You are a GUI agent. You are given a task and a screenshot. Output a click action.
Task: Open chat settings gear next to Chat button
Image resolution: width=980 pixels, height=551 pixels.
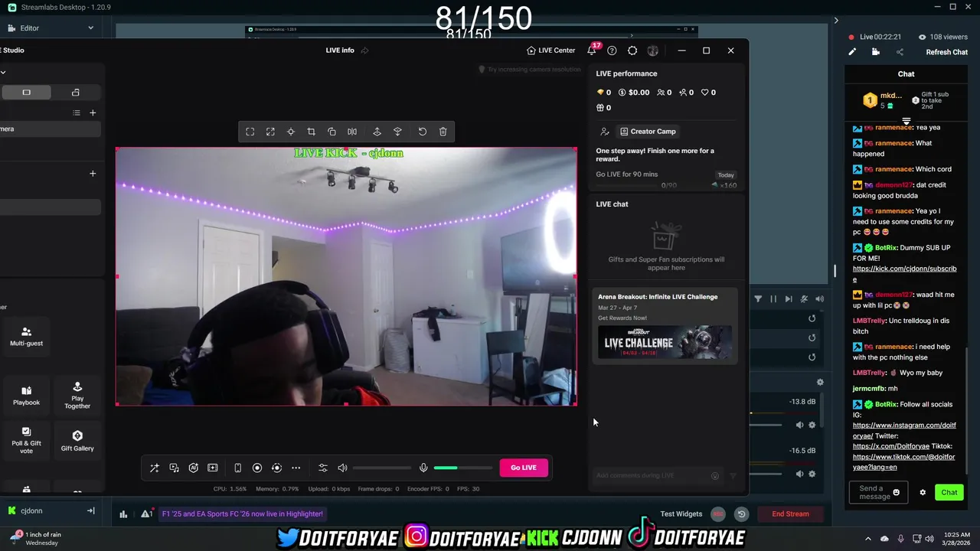(x=923, y=492)
